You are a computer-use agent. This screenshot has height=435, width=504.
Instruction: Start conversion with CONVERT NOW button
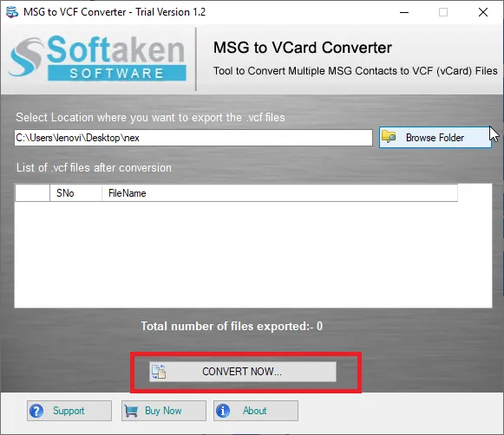tap(243, 372)
